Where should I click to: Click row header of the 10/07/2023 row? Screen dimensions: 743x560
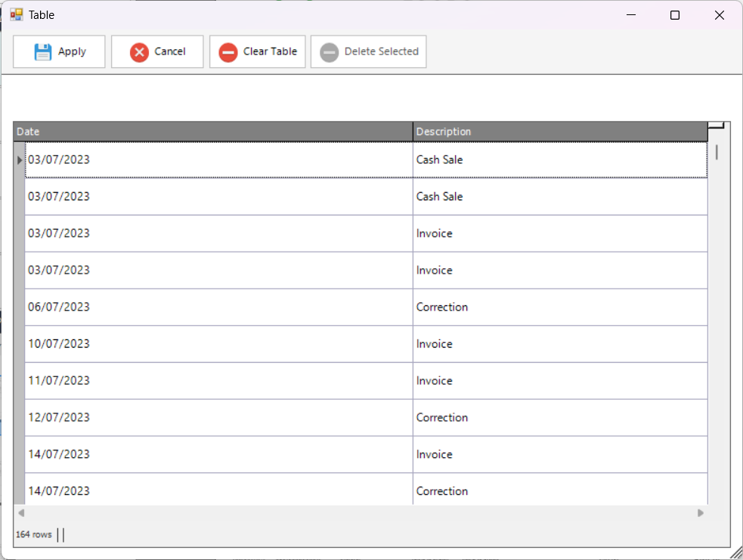(19, 344)
